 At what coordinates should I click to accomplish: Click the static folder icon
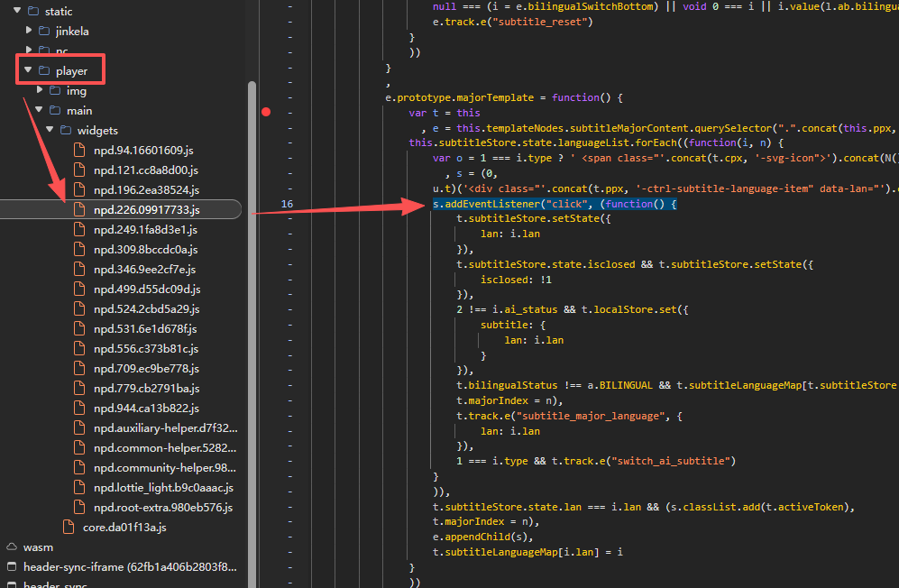coord(33,12)
